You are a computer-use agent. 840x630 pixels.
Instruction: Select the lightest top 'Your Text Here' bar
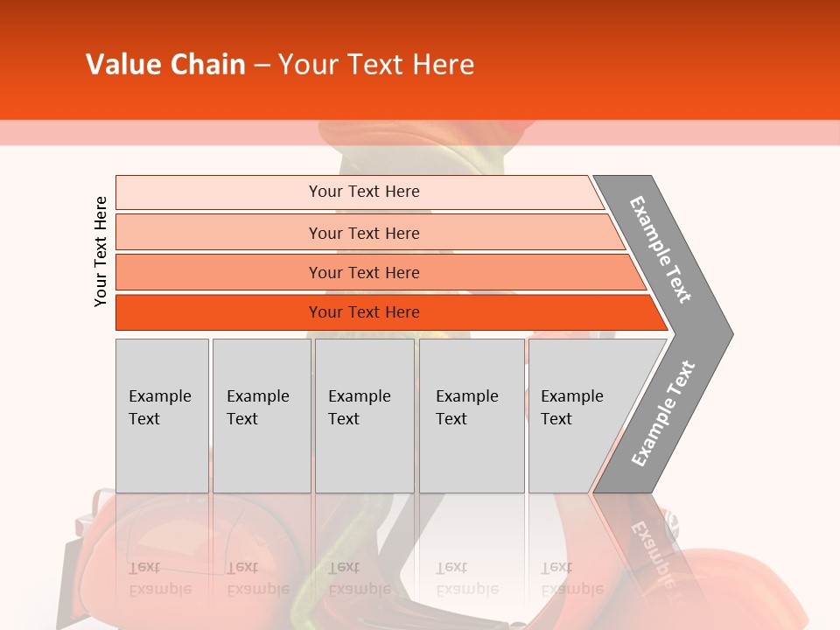(363, 192)
